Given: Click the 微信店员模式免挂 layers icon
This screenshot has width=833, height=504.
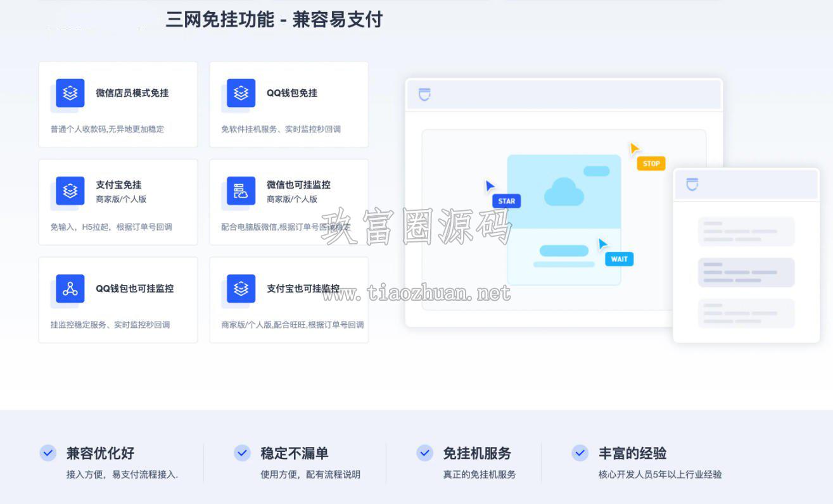Looking at the screenshot, I should 70,93.
